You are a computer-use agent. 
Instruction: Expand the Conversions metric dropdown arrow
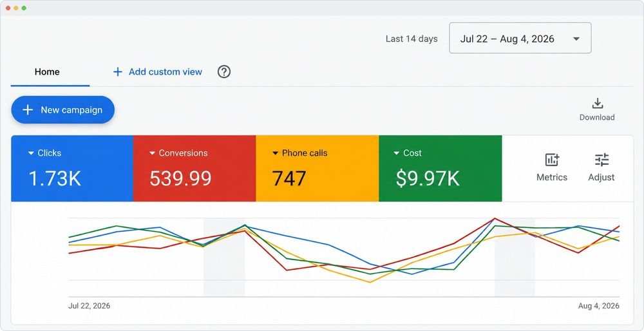pyautogui.click(x=152, y=153)
